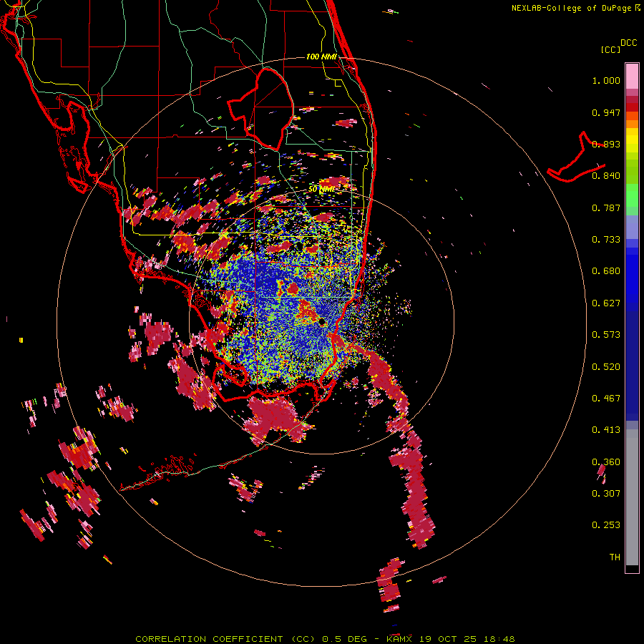This screenshot has width=644, height=644.
Task: Select the 0.253 legend value
Action: coord(606,525)
